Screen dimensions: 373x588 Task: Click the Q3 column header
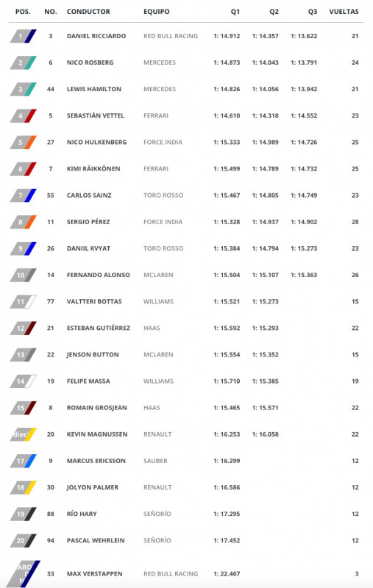click(x=313, y=12)
